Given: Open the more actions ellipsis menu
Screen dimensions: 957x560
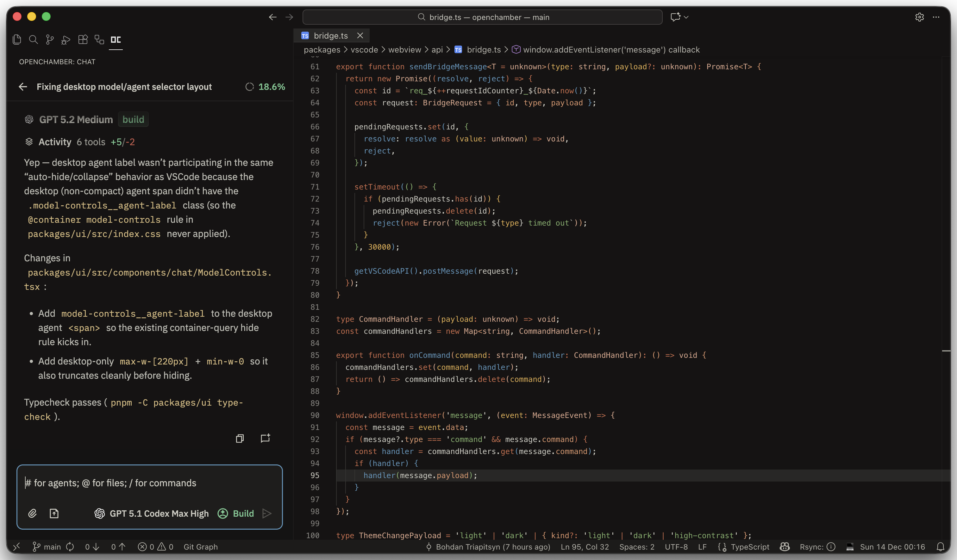Looking at the screenshot, I should pyautogui.click(x=936, y=17).
